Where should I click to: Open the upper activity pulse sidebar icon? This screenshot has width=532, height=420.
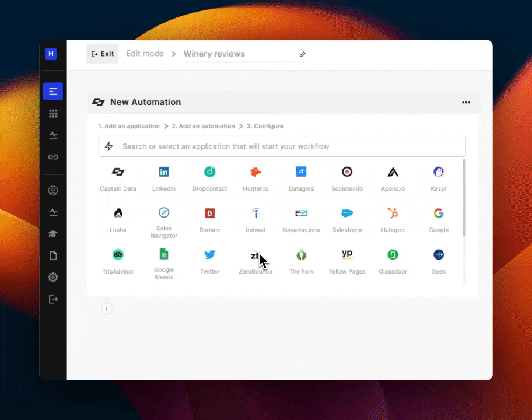(x=53, y=135)
